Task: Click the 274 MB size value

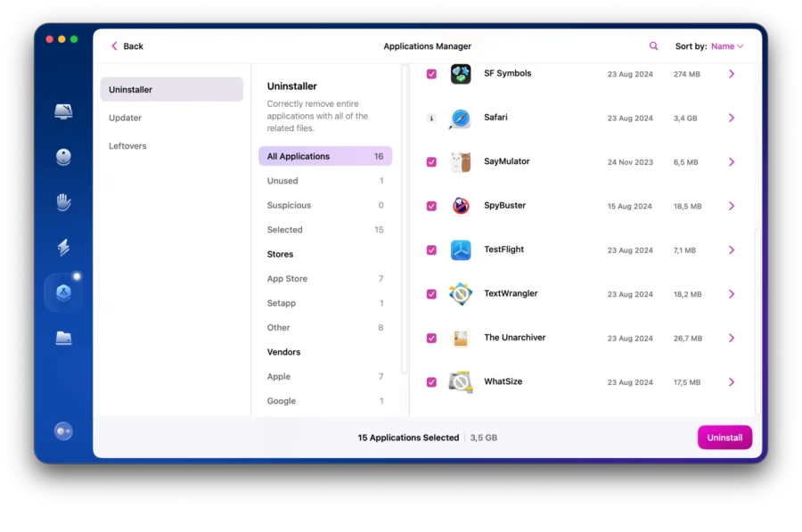Action: (686, 74)
